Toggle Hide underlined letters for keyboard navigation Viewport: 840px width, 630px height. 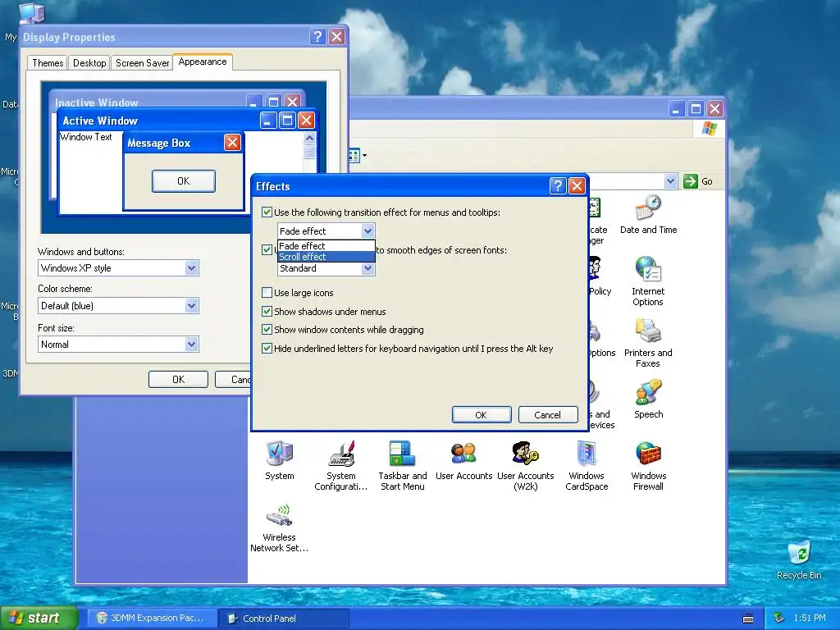[267, 348]
